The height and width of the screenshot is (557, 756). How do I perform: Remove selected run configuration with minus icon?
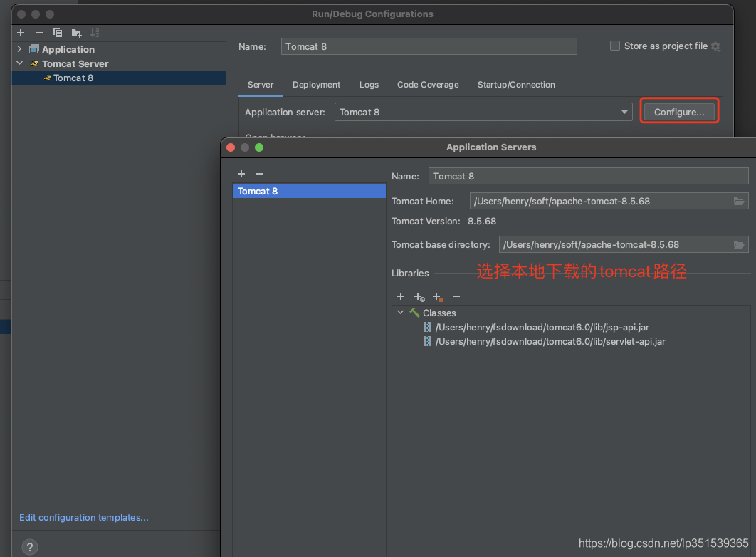39,33
